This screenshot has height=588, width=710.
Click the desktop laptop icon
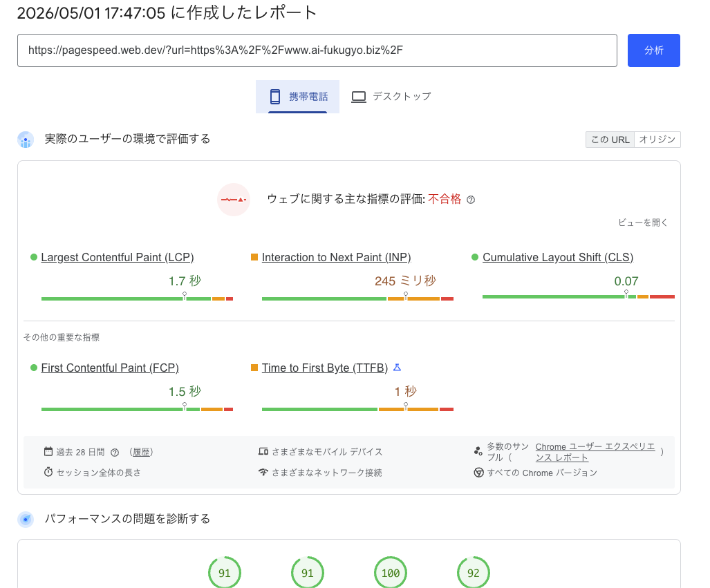pyautogui.click(x=359, y=97)
